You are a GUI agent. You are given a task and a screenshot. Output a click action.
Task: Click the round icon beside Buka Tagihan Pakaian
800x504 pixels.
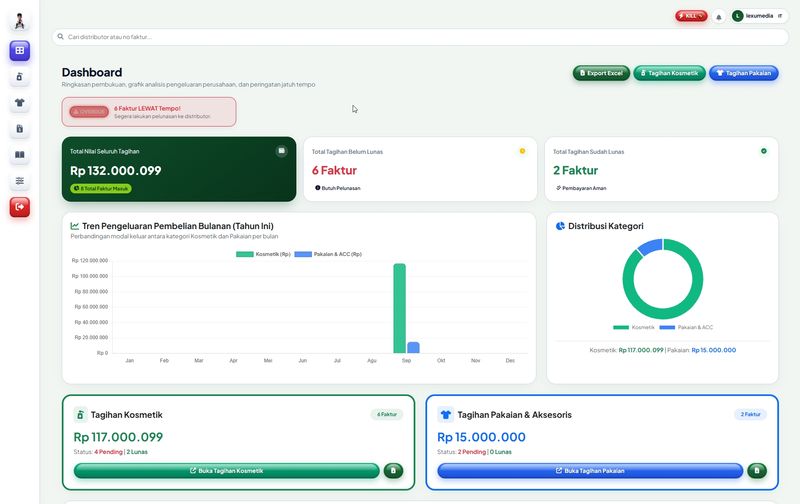point(757,470)
